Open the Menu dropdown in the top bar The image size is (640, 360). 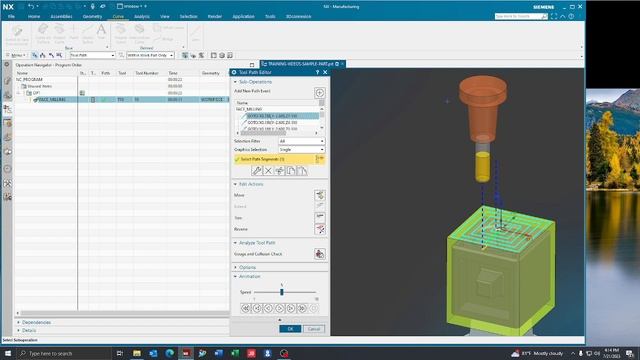(x=17, y=55)
